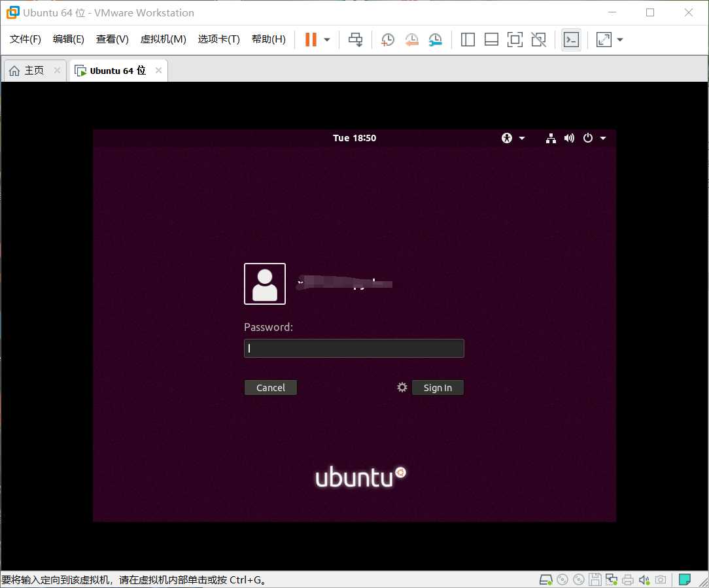This screenshot has width=709, height=588.
Task: Click the second CD/DVD status icon
Action: pos(578,579)
